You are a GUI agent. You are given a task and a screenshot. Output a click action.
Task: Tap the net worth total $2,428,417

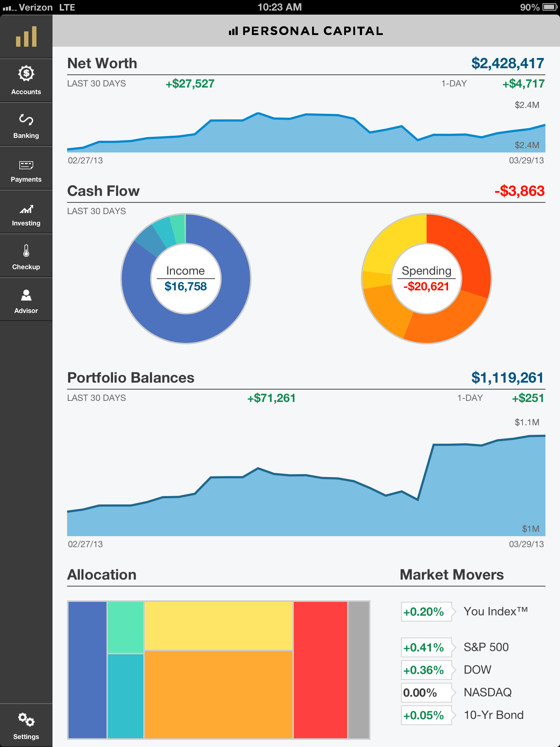pyautogui.click(x=508, y=63)
